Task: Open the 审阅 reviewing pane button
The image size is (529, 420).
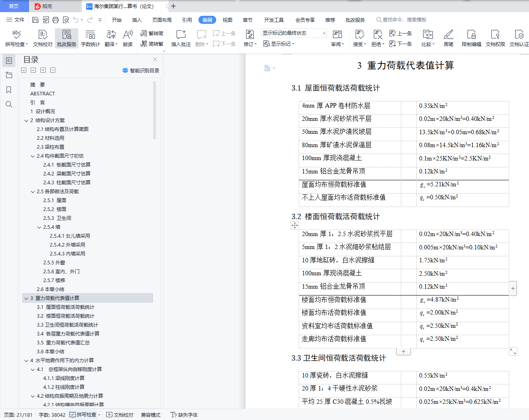Action: pos(337,38)
